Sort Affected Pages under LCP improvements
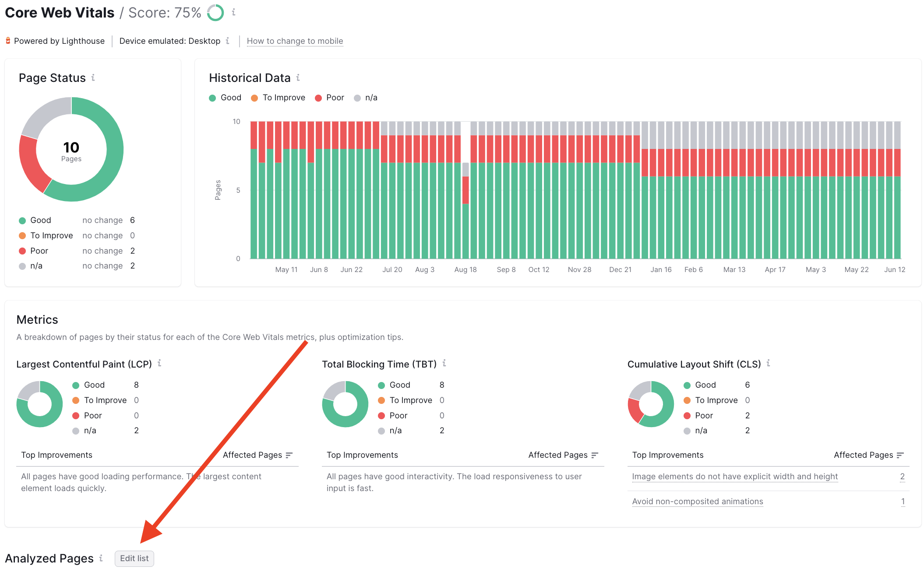Screen dimensions: 924x573 pos(289,455)
